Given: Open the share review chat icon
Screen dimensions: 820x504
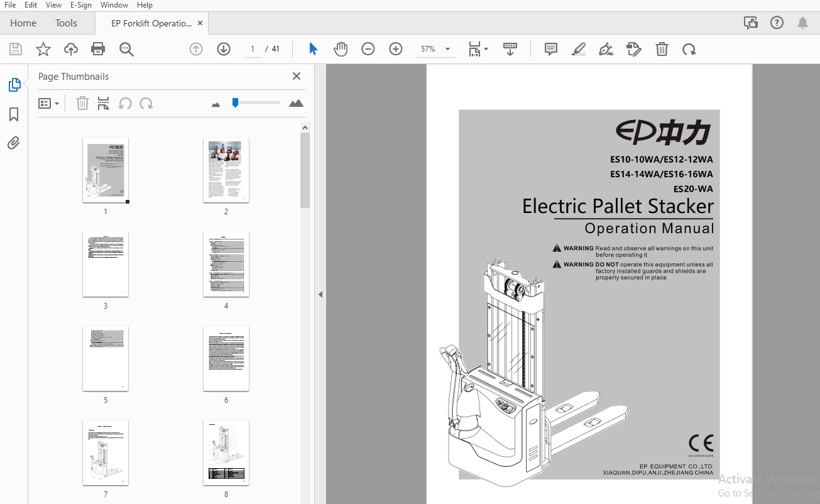Looking at the screenshot, I should point(750,23).
